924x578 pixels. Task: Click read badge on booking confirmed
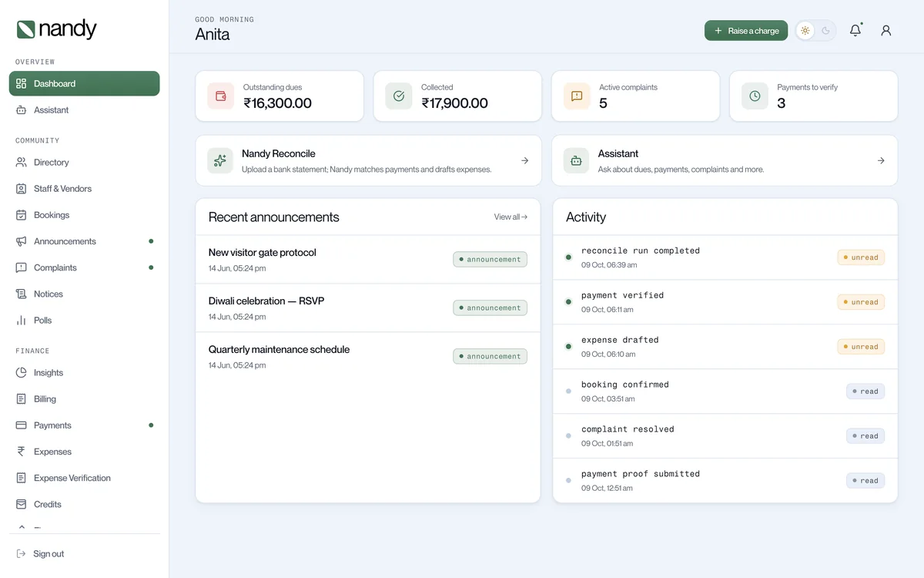pyautogui.click(x=865, y=391)
